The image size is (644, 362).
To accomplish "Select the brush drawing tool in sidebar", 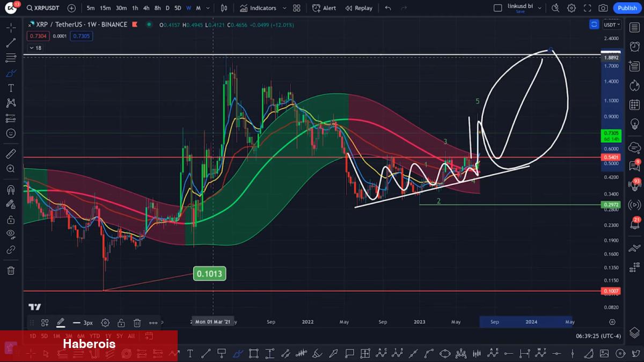I will coord(11,73).
